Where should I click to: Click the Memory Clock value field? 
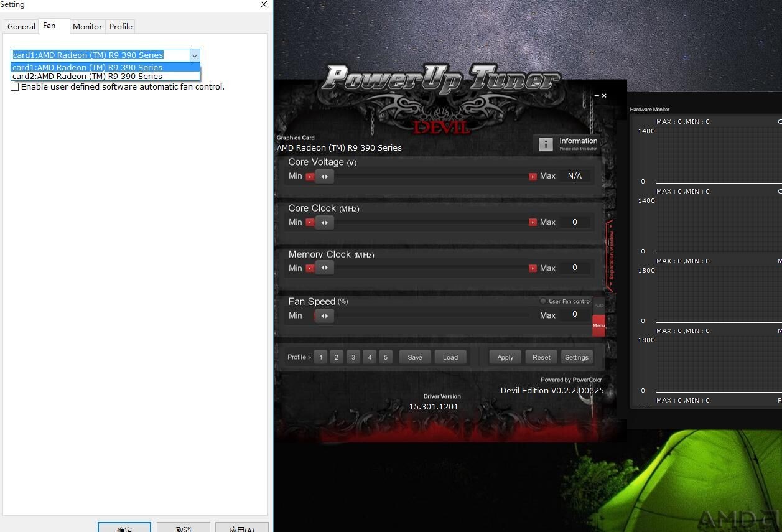[x=575, y=268]
